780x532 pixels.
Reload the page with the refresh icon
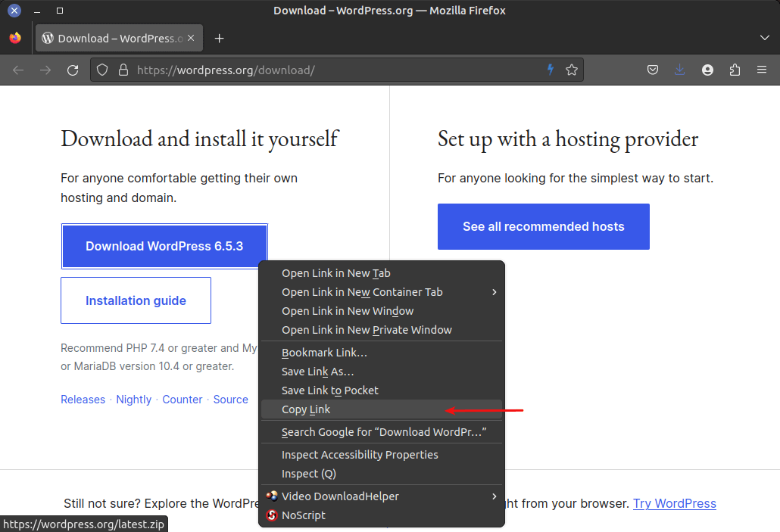pos(73,70)
